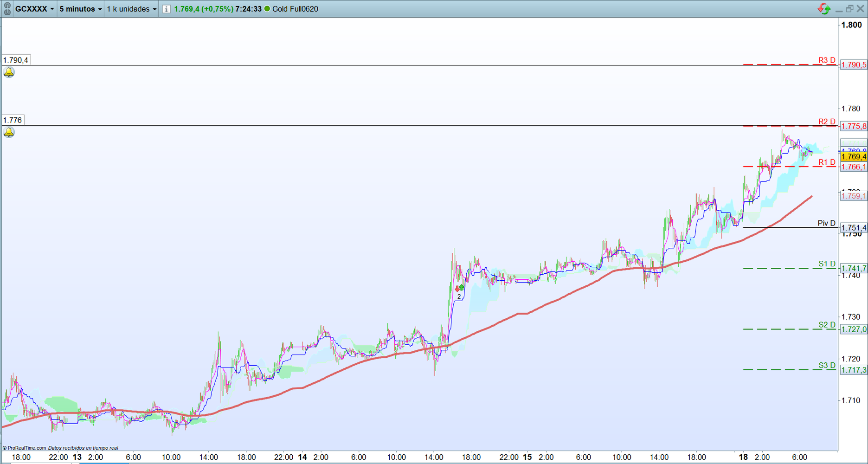Viewport: 868px width, 464px height.
Task: Click the 7:24:33 clock text
Action: (248, 9)
